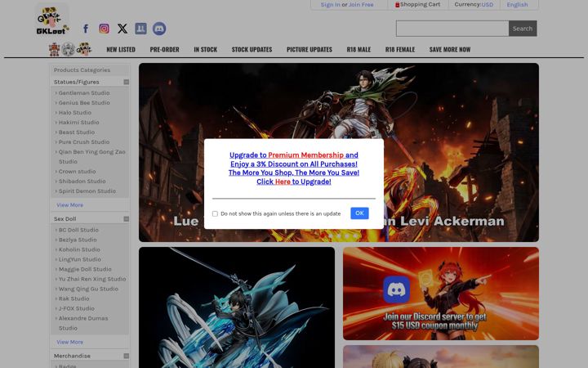The image size is (588, 368).
Task: Select Shibadon Studio category
Action: coord(82,181)
